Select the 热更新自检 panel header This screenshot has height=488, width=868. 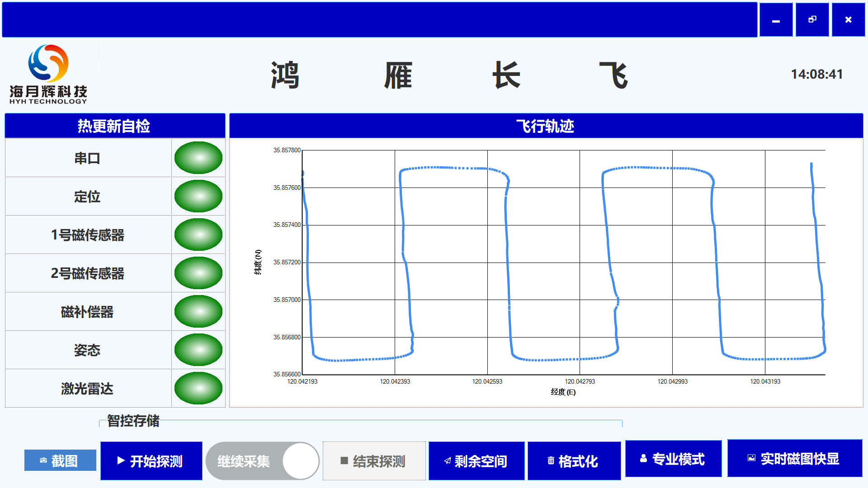click(x=114, y=126)
